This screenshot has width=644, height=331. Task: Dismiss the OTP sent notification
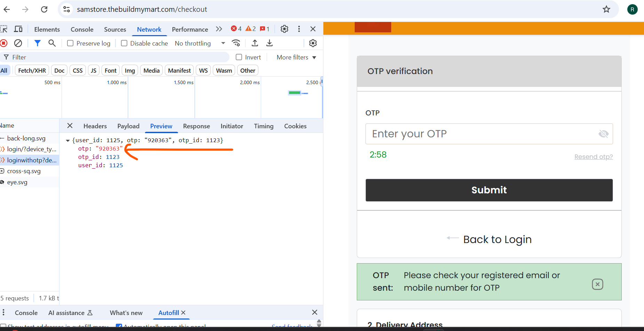597,284
